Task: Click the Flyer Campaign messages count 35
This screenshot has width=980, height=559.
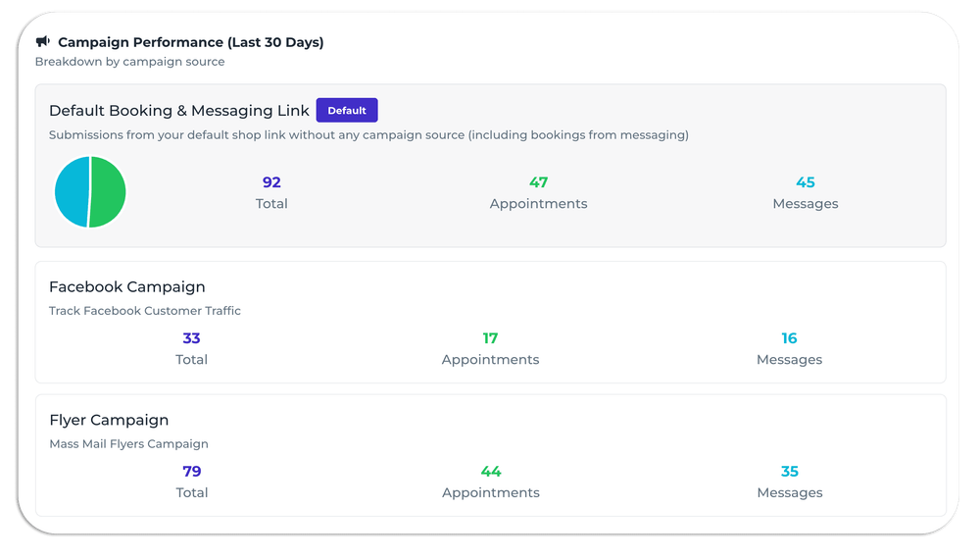Action: [789, 472]
